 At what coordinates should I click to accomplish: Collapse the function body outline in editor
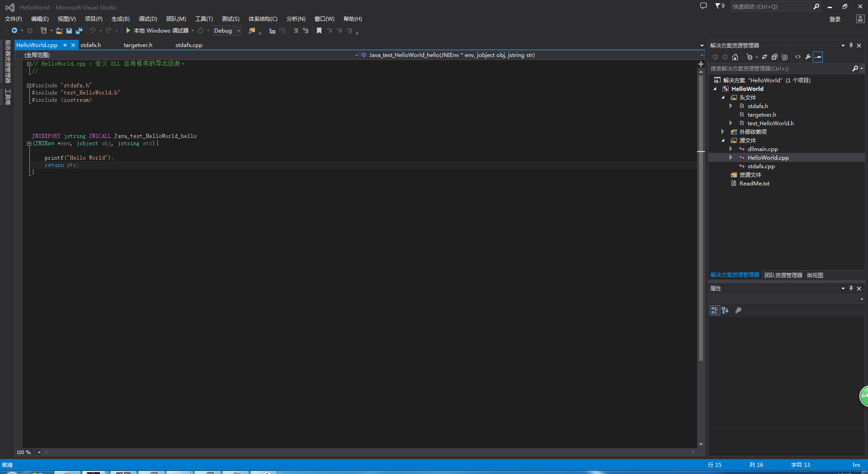tap(29, 143)
